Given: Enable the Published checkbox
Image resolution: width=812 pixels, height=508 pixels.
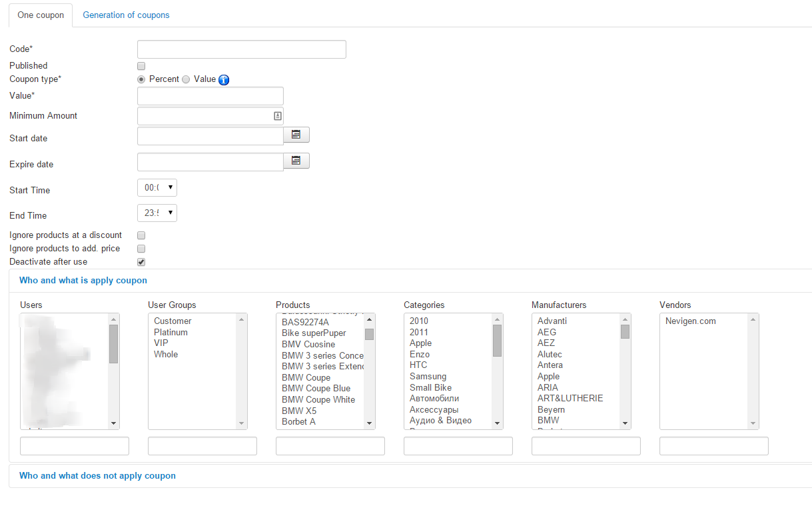Looking at the screenshot, I should [x=141, y=66].
